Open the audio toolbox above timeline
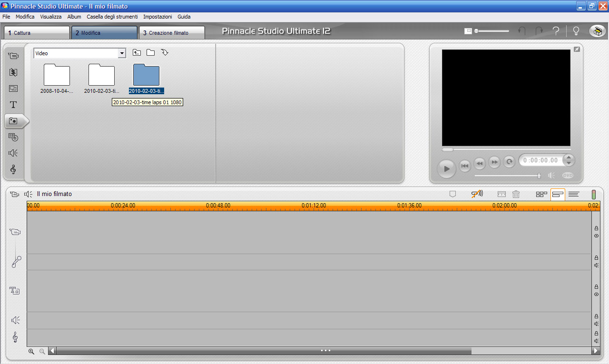This screenshot has height=364, width=609. [29, 194]
